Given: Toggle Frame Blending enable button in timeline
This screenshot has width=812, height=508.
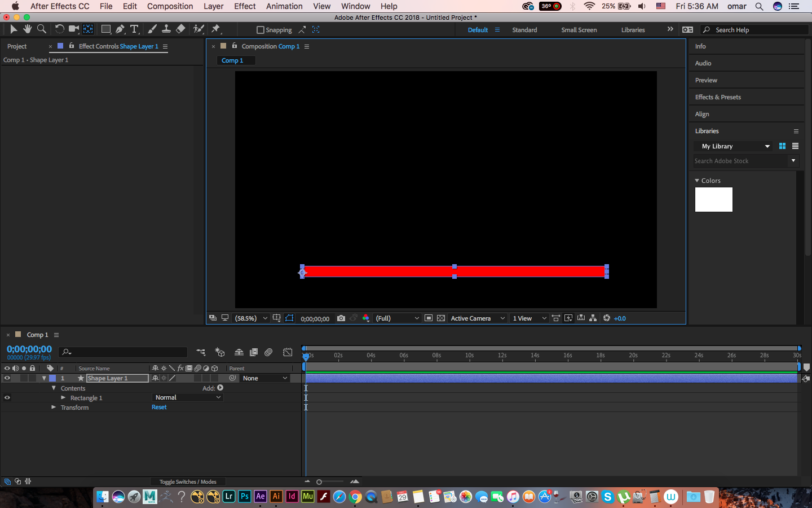Looking at the screenshot, I should 254,352.
